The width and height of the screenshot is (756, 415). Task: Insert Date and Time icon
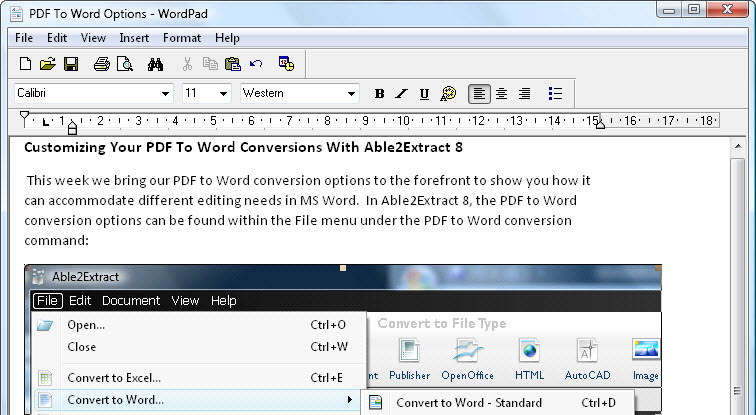(286, 64)
